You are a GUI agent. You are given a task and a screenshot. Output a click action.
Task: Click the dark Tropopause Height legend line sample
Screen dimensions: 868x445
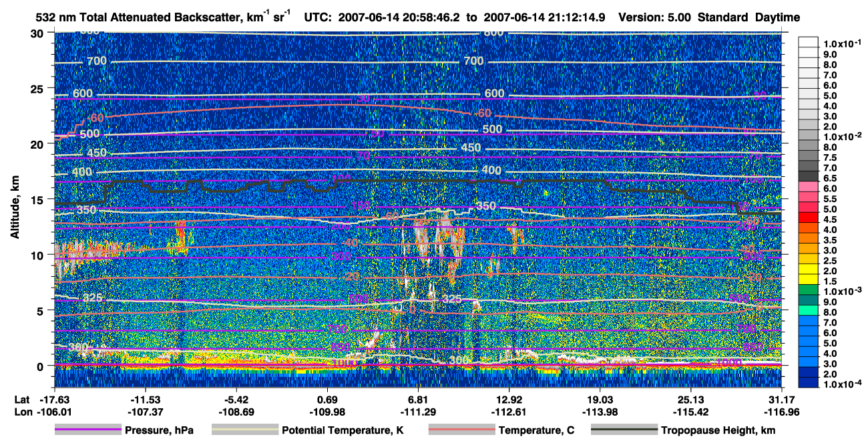(624, 430)
